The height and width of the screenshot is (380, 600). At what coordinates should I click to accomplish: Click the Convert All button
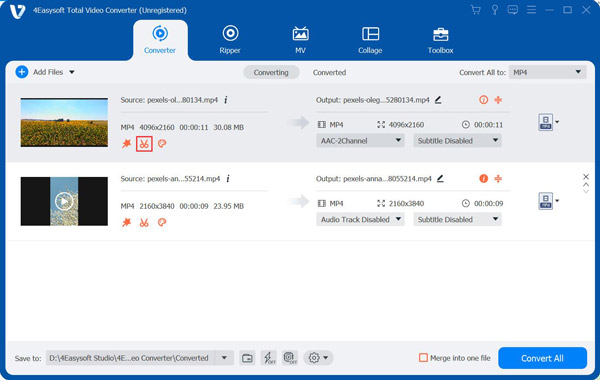click(x=542, y=358)
